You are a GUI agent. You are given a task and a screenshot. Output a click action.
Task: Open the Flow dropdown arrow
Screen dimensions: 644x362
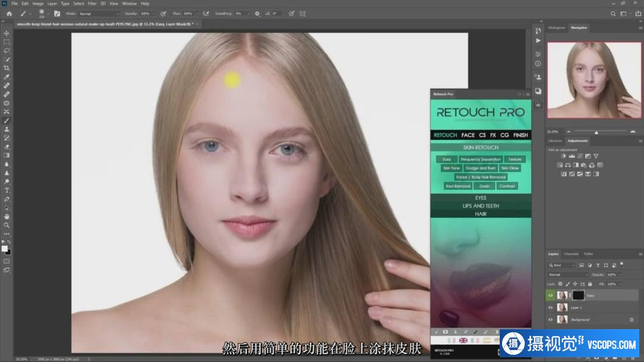click(196, 14)
